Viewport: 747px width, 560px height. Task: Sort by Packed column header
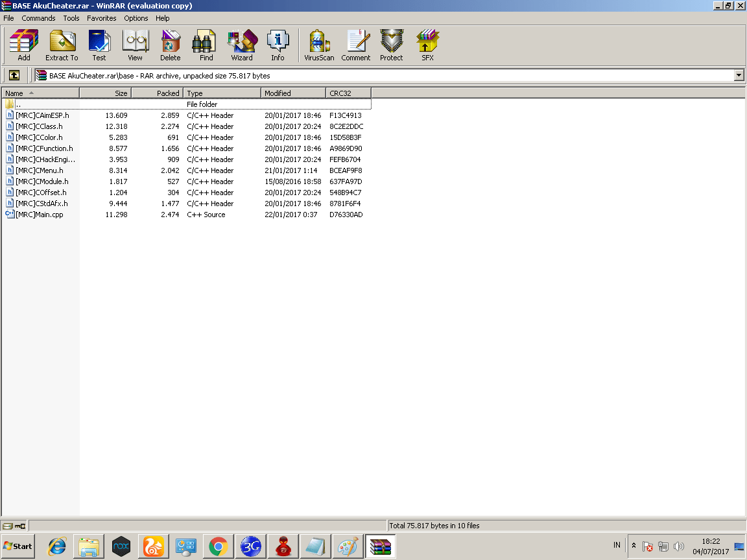click(157, 93)
